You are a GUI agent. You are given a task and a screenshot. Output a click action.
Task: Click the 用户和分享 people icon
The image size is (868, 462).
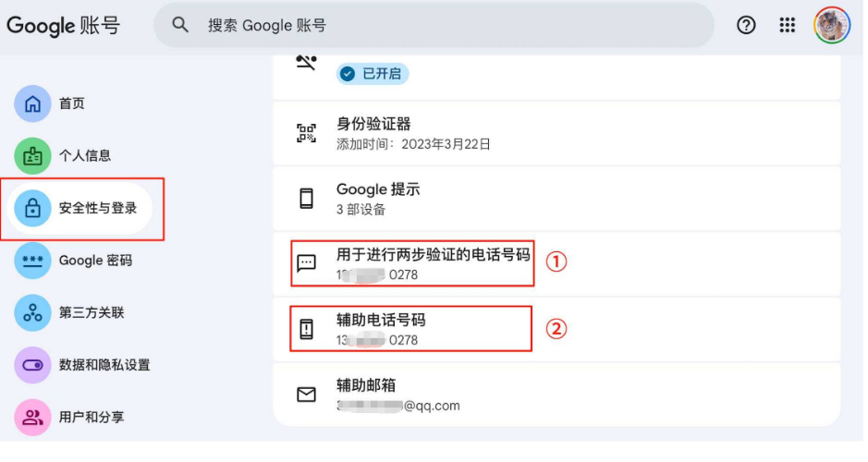pyautogui.click(x=33, y=417)
